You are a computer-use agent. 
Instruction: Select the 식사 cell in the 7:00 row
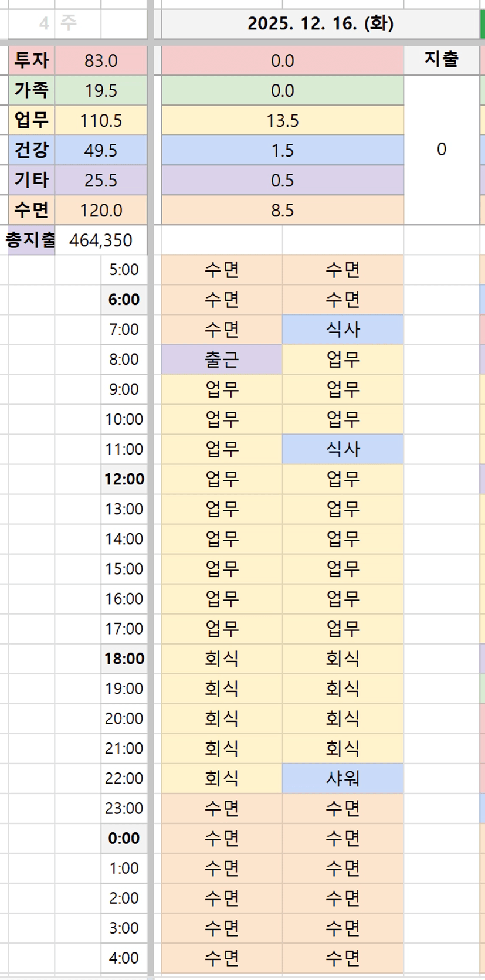click(x=342, y=330)
